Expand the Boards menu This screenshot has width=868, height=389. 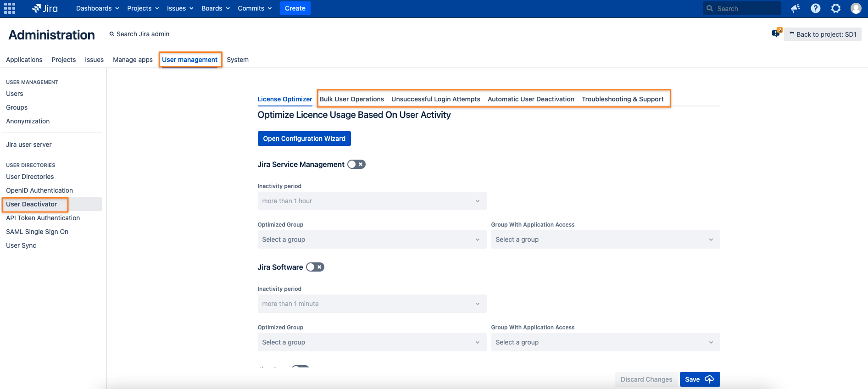tap(216, 8)
